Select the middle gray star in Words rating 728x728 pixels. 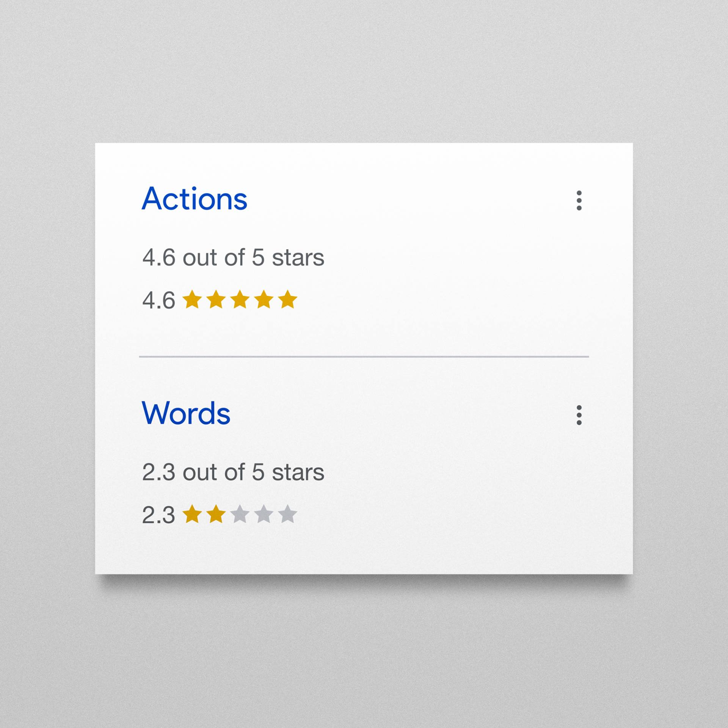tap(264, 515)
